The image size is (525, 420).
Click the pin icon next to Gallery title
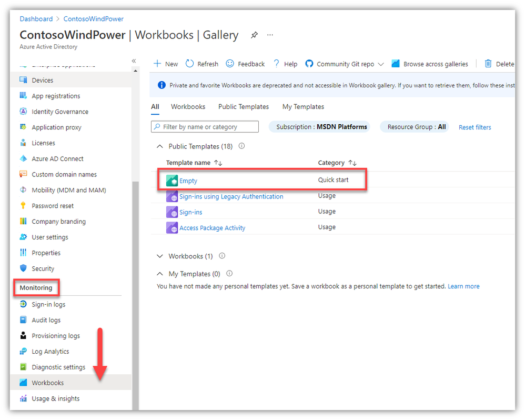(x=254, y=35)
